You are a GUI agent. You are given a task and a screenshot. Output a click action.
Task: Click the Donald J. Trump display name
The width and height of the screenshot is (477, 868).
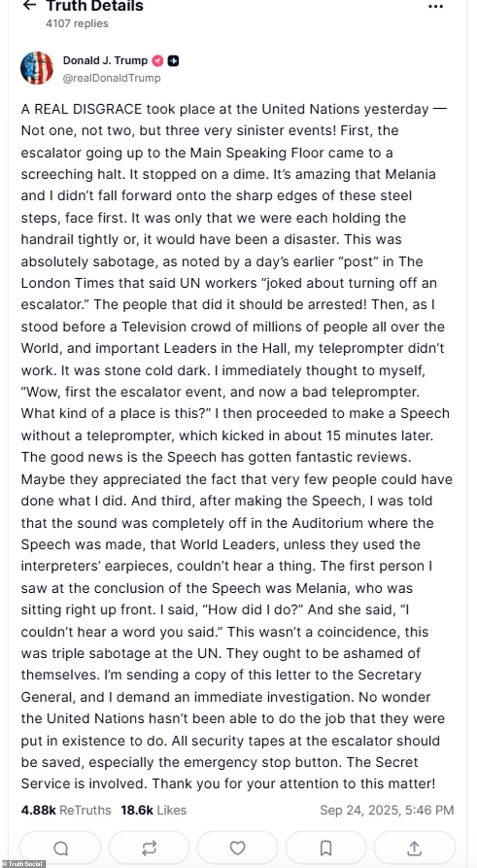pyautogui.click(x=105, y=61)
